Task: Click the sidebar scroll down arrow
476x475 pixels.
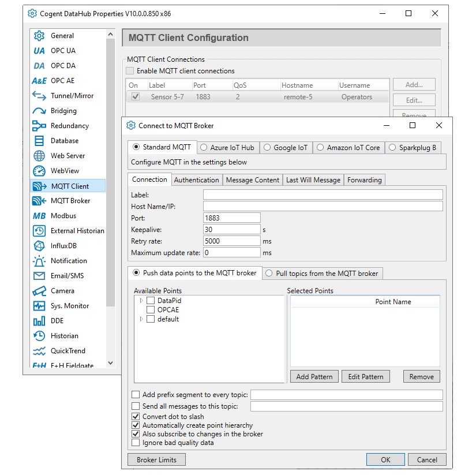Action: click(x=111, y=363)
